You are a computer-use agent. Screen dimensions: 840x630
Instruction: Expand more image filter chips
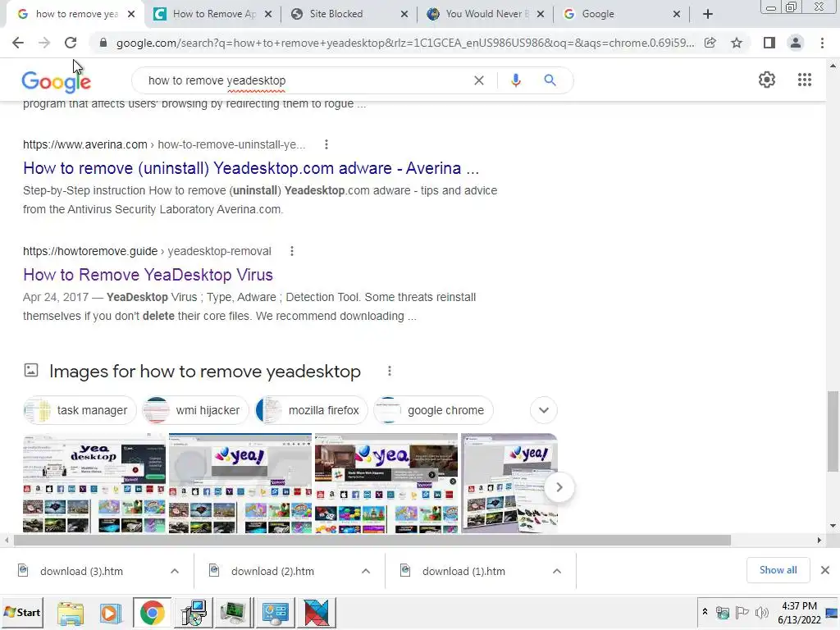point(544,410)
